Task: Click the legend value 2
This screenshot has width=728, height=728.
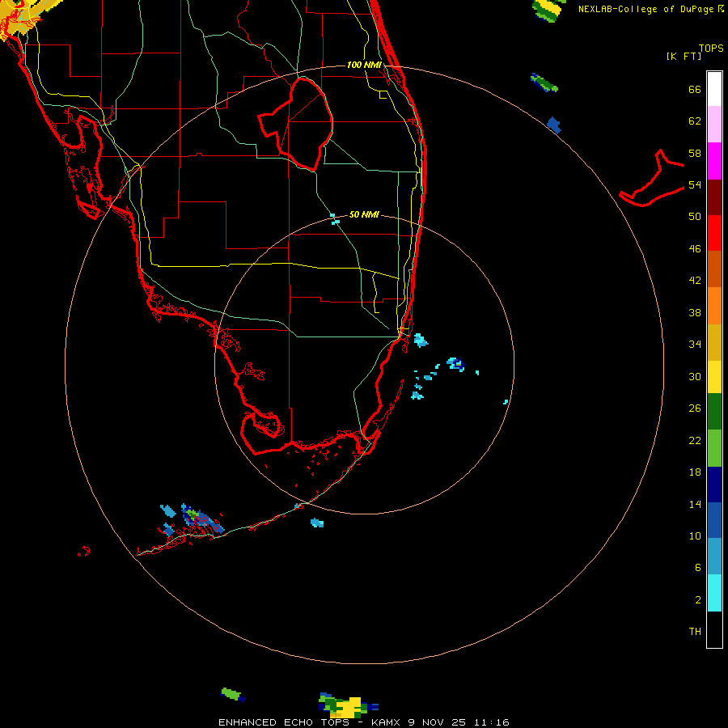Action: [x=697, y=600]
